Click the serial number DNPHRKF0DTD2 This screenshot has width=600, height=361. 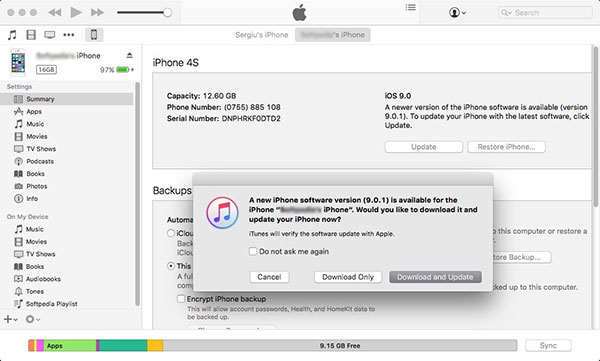click(x=251, y=119)
